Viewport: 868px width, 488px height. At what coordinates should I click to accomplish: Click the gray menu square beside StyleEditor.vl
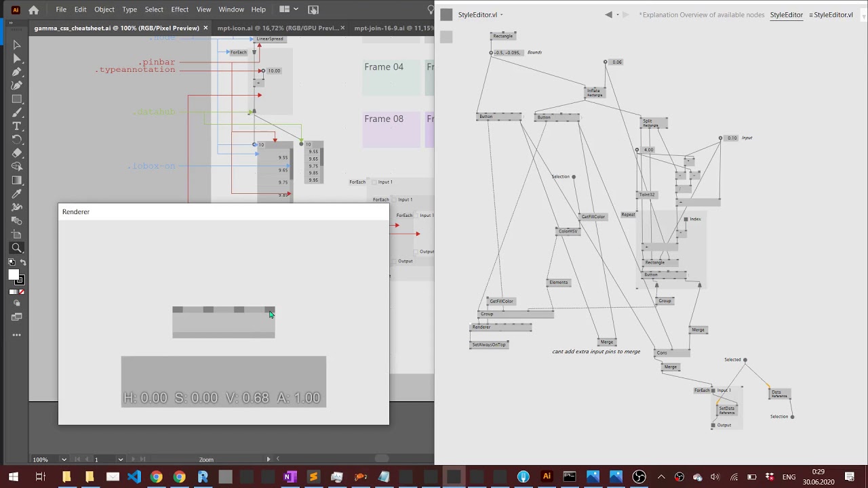tap(446, 15)
